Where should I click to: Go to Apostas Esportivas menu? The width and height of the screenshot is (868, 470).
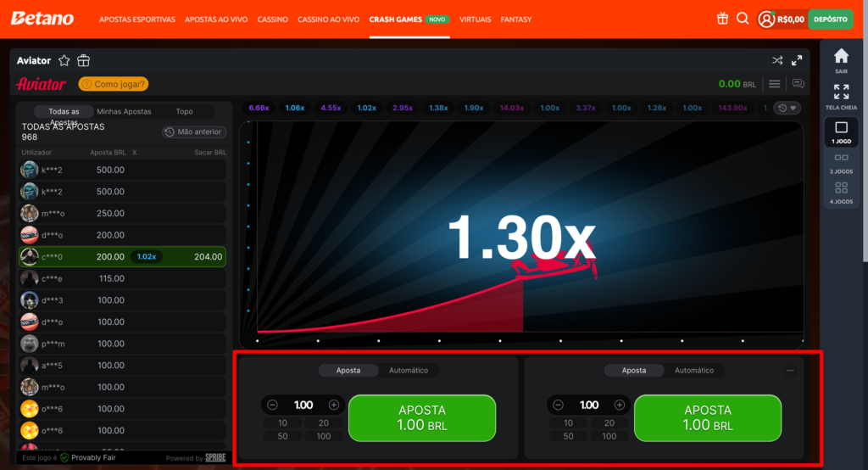(x=137, y=20)
